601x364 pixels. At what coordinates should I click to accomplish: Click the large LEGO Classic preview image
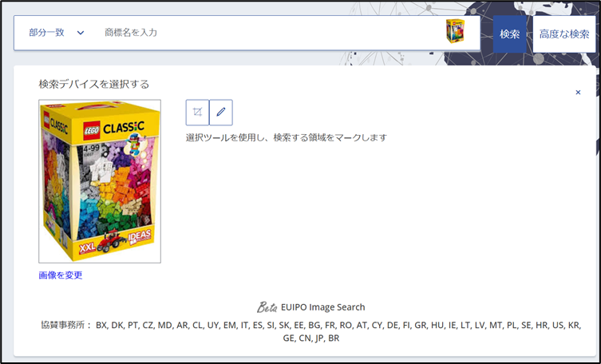click(100, 181)
